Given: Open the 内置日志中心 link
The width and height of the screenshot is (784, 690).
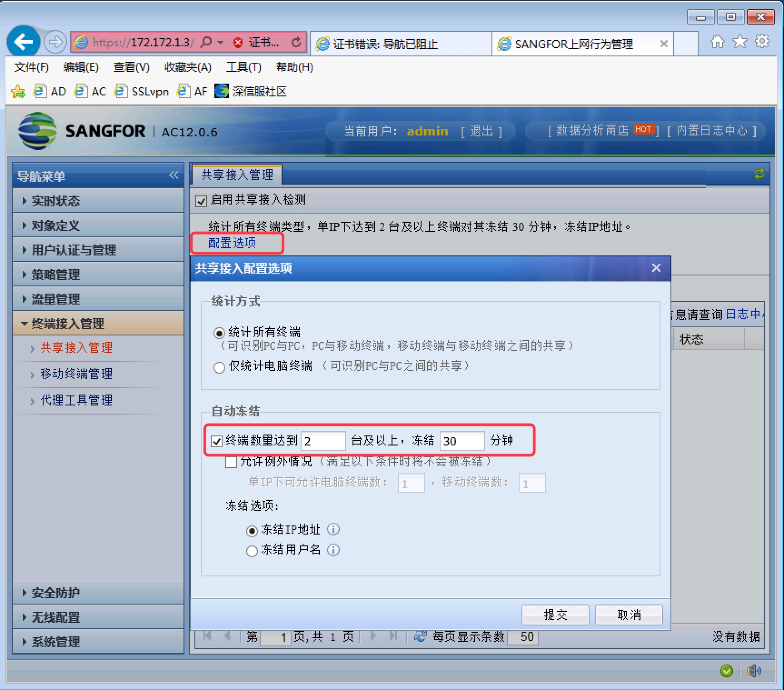Looking at the screenshot, I should (712, 130).
